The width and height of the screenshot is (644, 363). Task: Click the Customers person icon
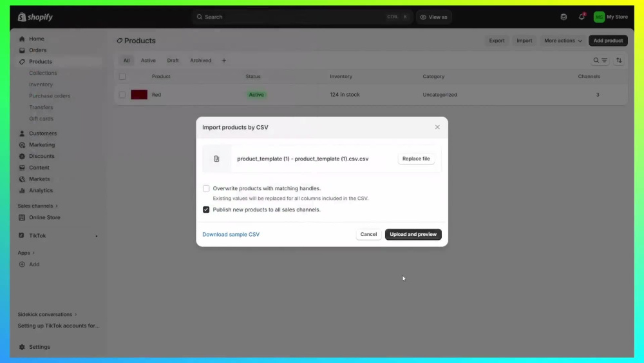(22, 133)
